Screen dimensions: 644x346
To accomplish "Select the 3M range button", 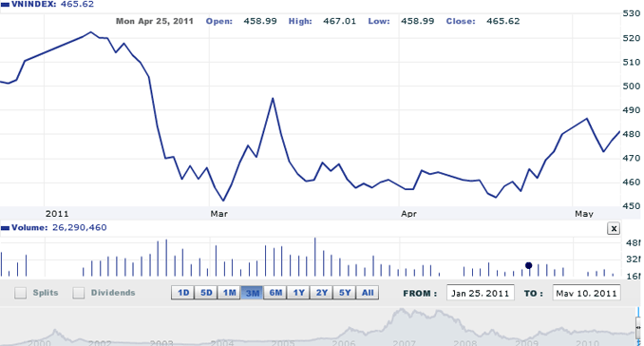I will click(252, 293).
